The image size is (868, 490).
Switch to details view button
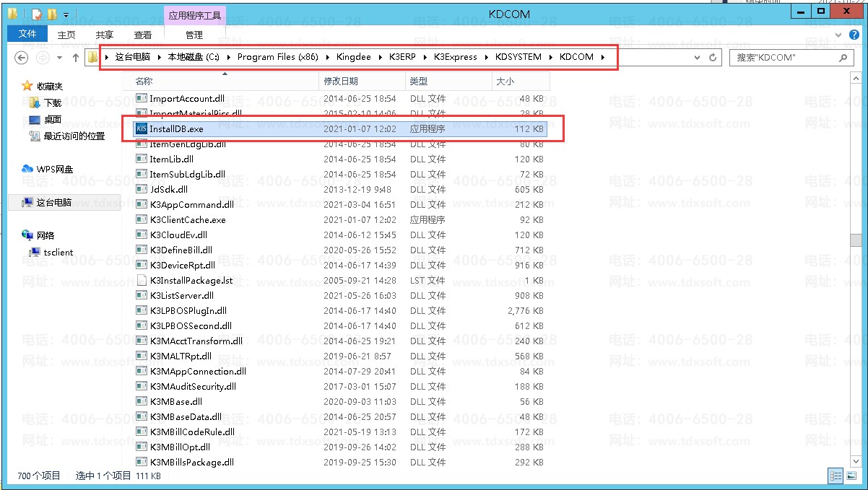click(x=836, y=476)
